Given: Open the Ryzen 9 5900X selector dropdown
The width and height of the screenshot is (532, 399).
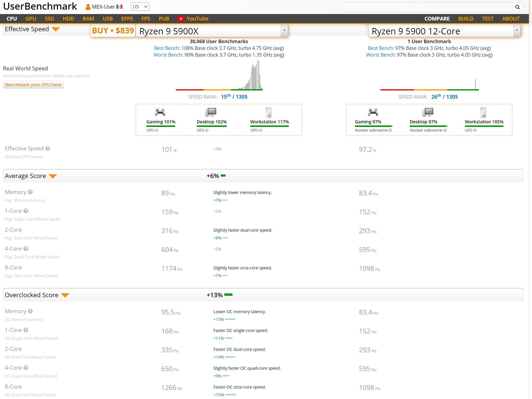Looking at the screenshot, I should pyautogui.click(x=284, y=31).
